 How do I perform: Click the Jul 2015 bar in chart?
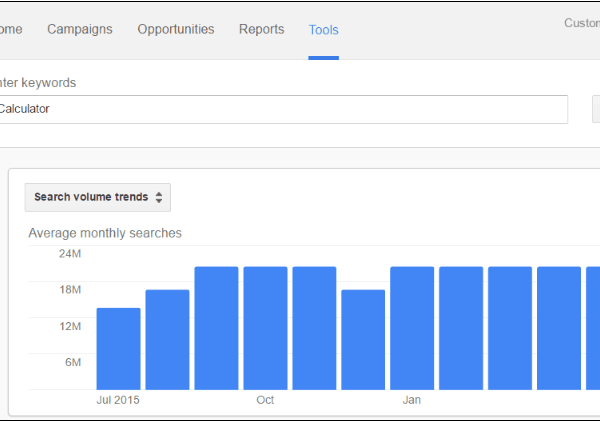(118, 349)
